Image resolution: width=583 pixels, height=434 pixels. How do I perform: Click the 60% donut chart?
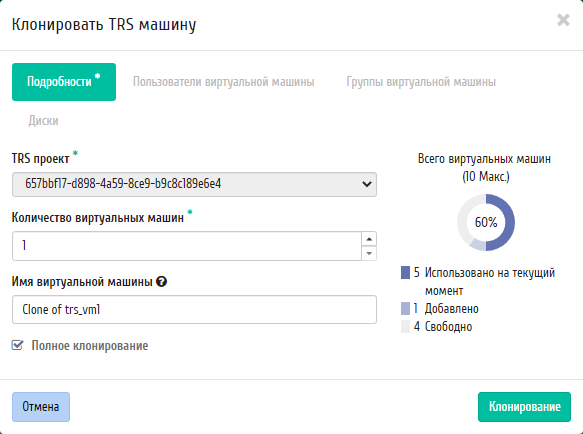point(486,222)
